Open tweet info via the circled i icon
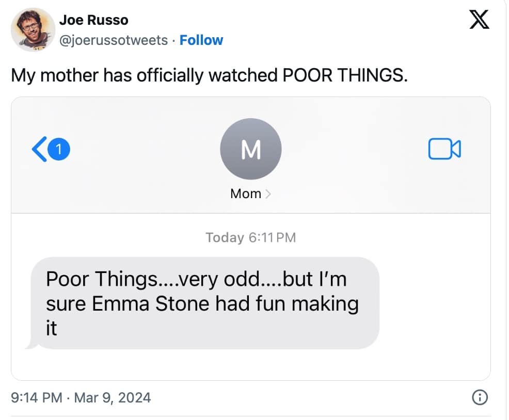Screen dimensions: 509x420 pyautogui.click(x=480, y=397)
